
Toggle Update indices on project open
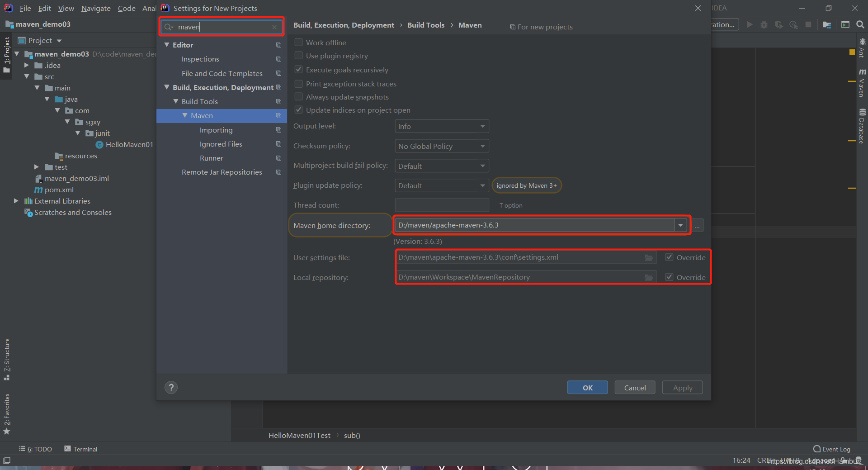(x=298, y=109)
